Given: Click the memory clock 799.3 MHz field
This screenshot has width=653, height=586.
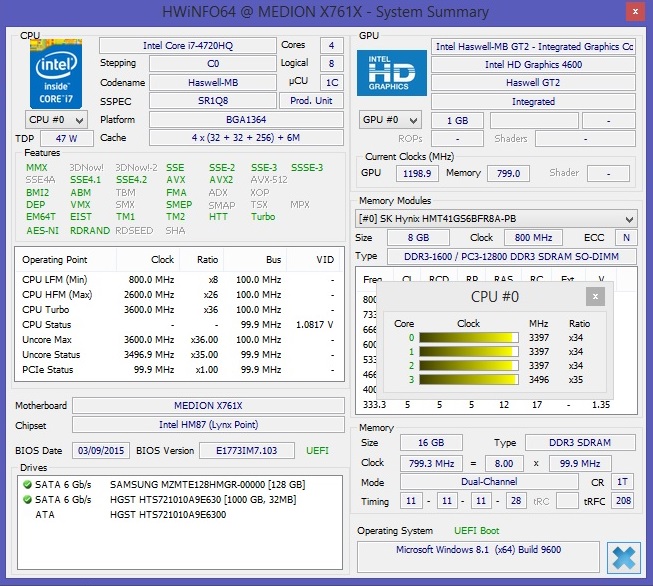Looking at the screenshot, I should click(431, 463).
